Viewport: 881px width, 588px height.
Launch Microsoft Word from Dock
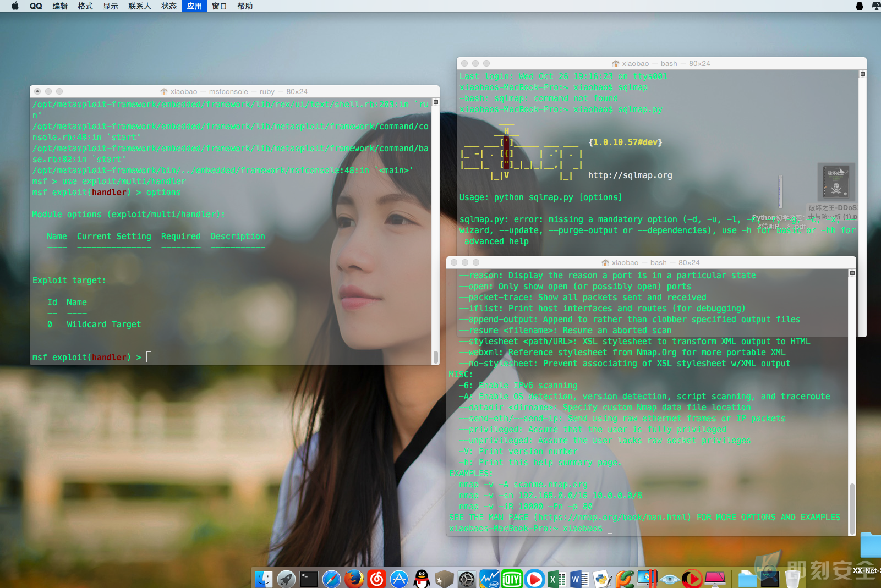click(x=579, y=579)
